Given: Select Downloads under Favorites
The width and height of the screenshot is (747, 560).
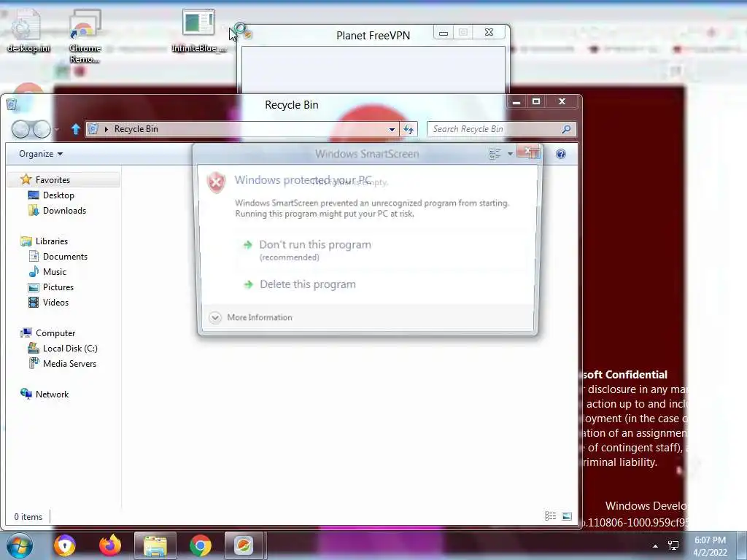Looking at the screenshot, I should click(x=64, y=211).
